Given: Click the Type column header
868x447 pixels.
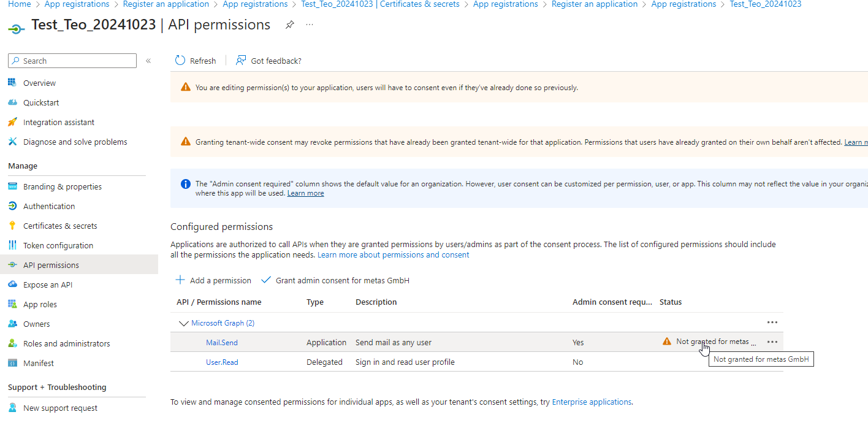Looking at the screenshot, I should [315, 302].
